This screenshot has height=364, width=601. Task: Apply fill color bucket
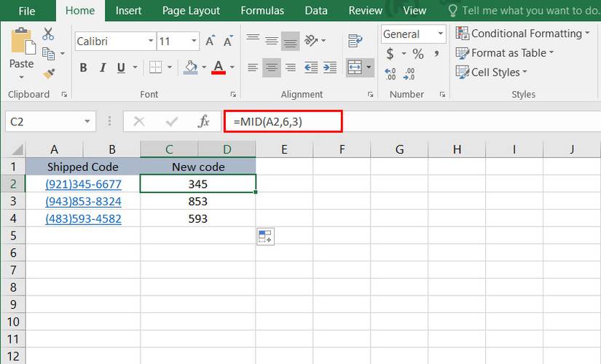coord(190,68)
